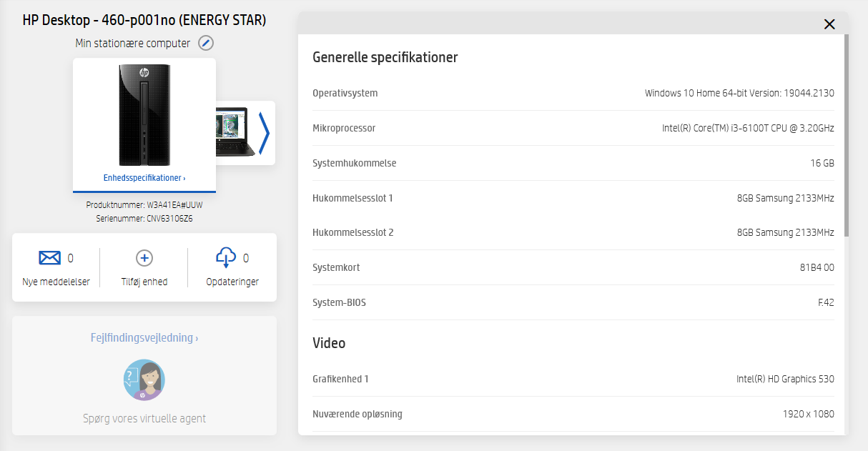The image size is (868, 451).
Task: Click Spørg vores virtuelle agent
Action: 144,418
